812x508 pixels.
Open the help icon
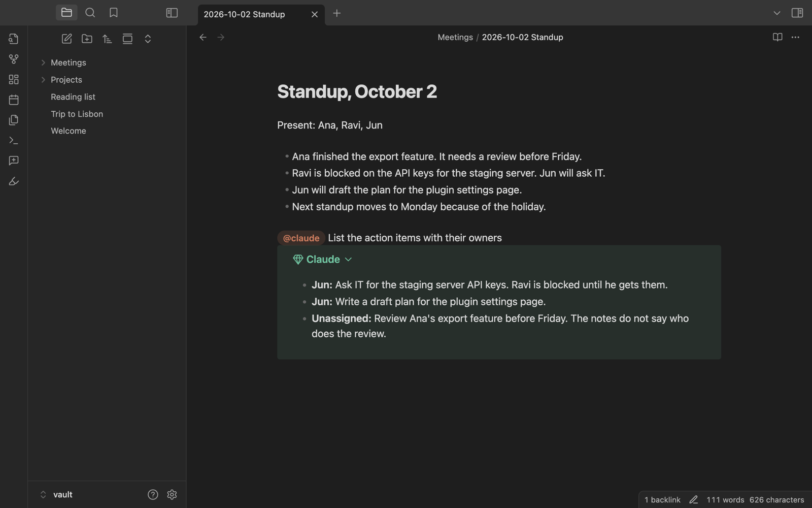click(153, 494)
